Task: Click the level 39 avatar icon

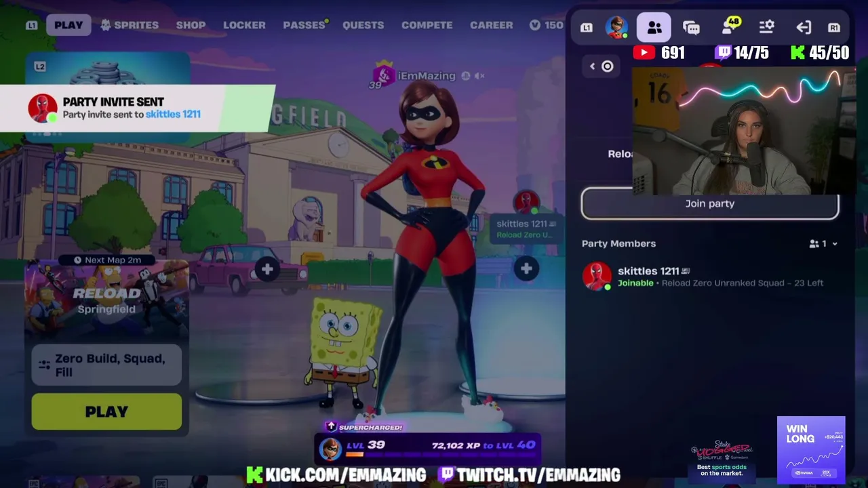Action: tap(330, 449)
